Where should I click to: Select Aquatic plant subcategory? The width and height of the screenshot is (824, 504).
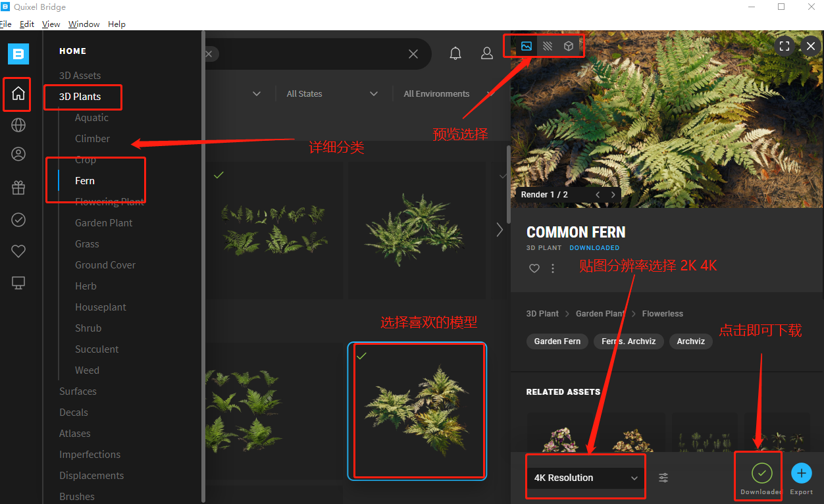91,118
